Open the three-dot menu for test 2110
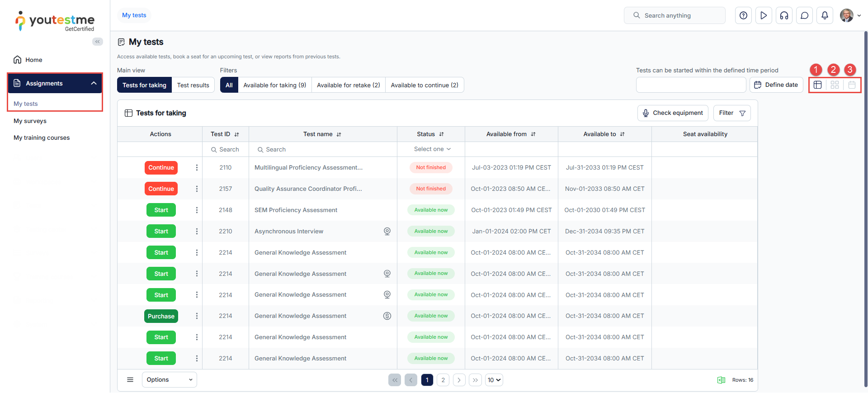868x393 pixels. pos(197,168)
